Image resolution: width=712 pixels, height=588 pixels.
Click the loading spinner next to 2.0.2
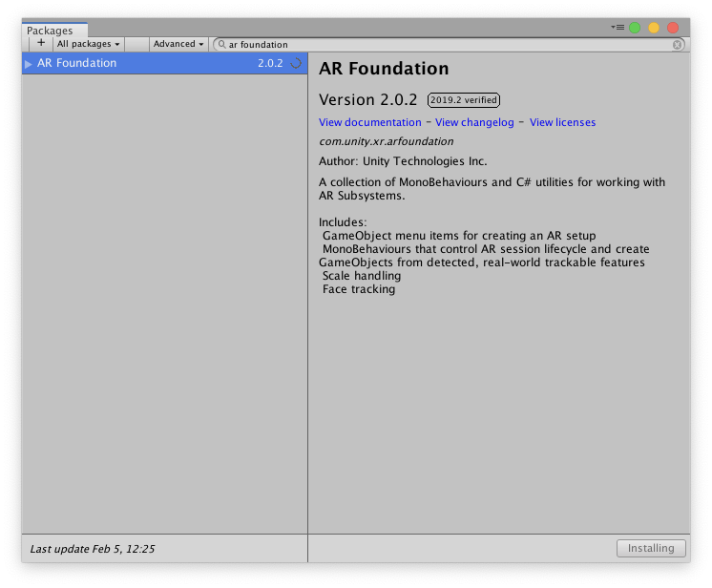pos(296,63)
